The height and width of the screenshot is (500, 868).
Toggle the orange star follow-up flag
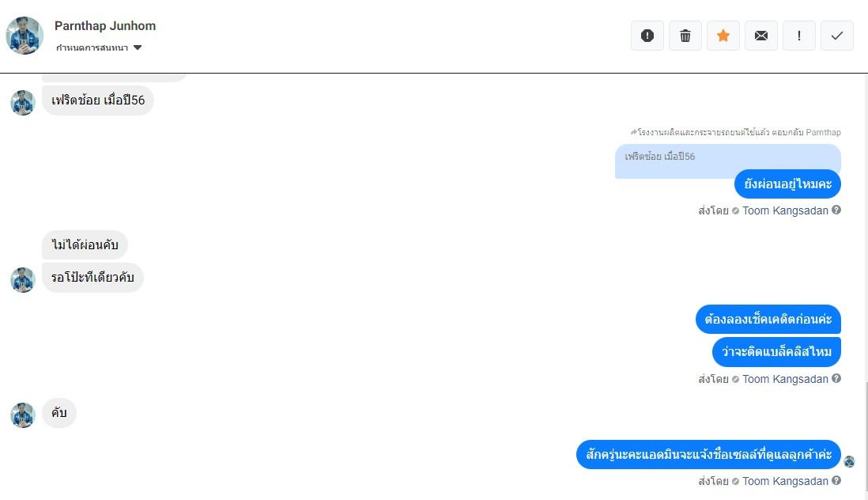723,36
